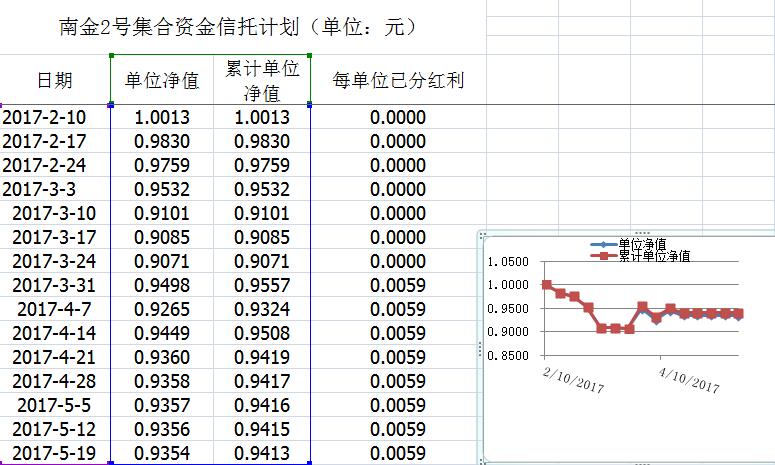Select the cell showing 0.9265
This screenshot has height=465, width=775.
[x=161, y=309]
